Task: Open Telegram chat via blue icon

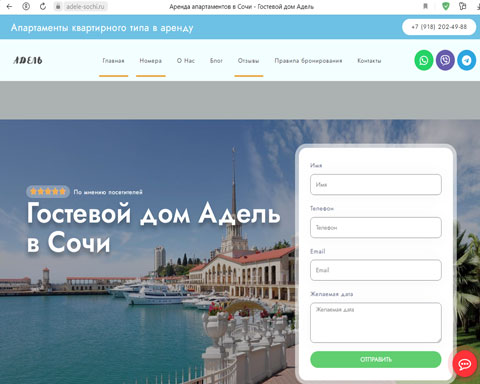Action: tap(467, 60)
